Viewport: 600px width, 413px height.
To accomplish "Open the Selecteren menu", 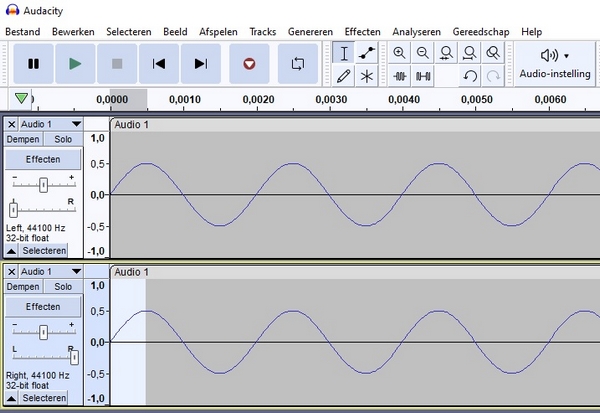I will (x=129, y=32).
